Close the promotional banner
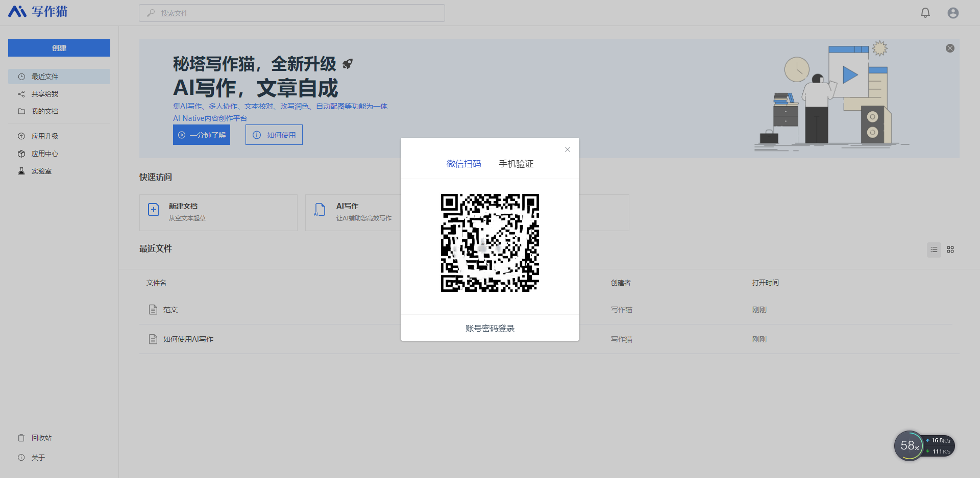This screenshot has height=478, width=980. [950, 48]
